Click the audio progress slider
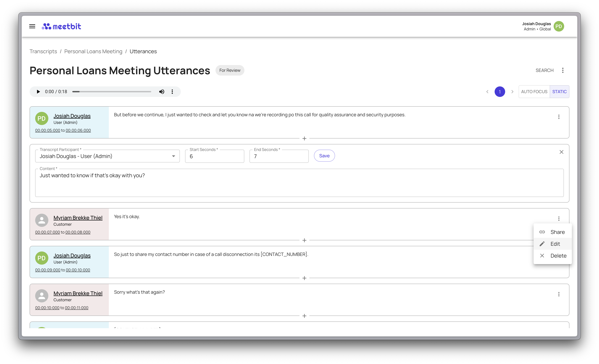 112,92
